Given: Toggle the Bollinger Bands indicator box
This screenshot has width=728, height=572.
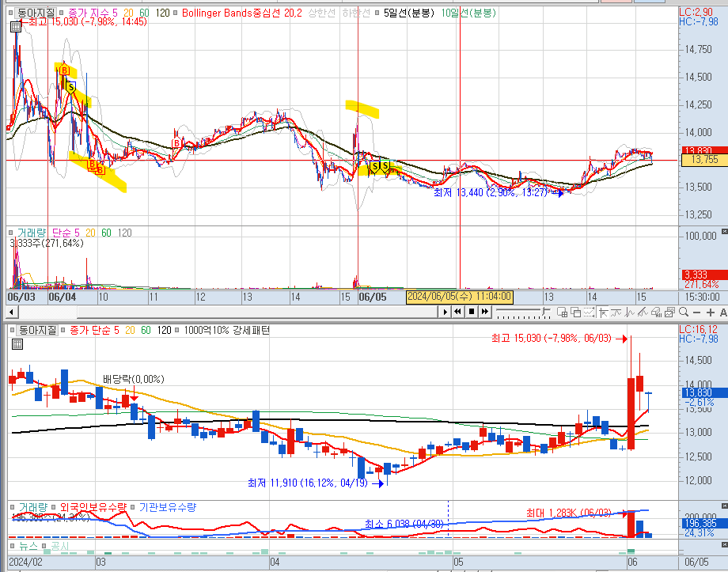Looking at the screenshot, I should tap(176, 13).
